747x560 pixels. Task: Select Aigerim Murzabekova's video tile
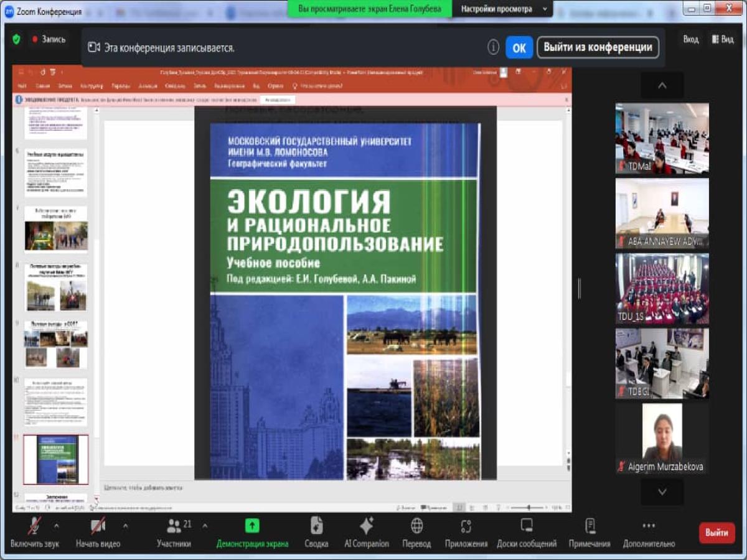[662, 438]
